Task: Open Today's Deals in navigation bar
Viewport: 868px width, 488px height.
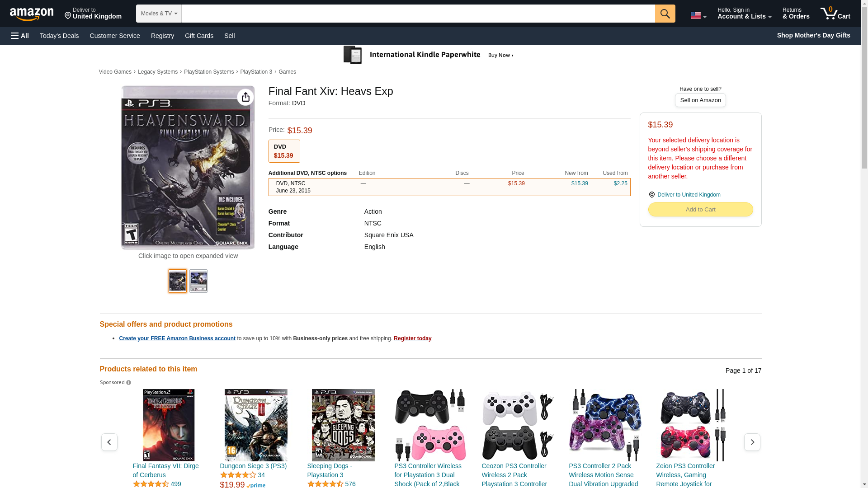Action: pos(59,36)
